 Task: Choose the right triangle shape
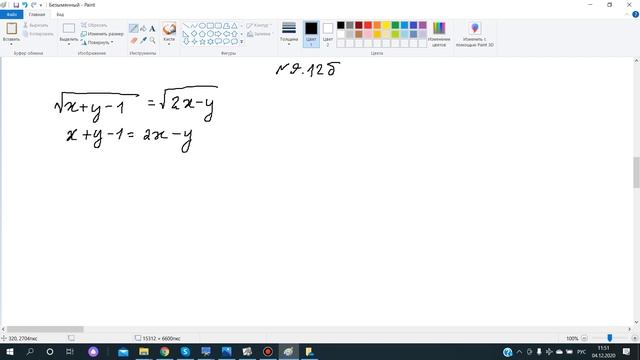pyautogui.click(x=186, y=34)
